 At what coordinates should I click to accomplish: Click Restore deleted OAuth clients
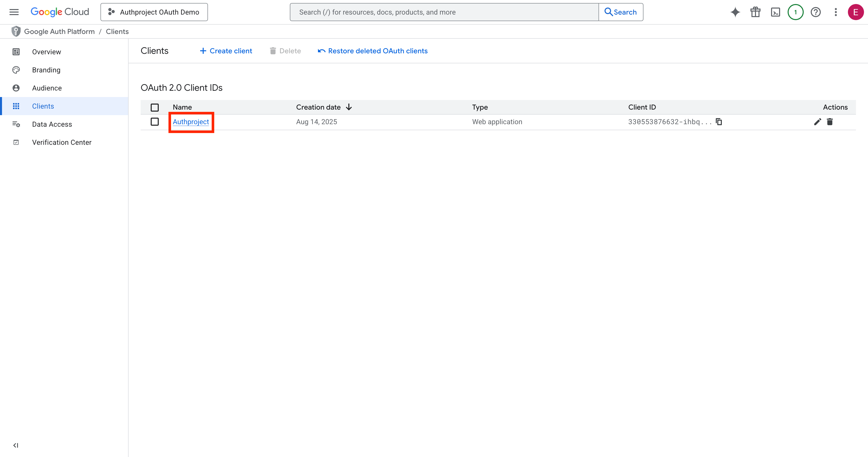click(x=373, y=51)
